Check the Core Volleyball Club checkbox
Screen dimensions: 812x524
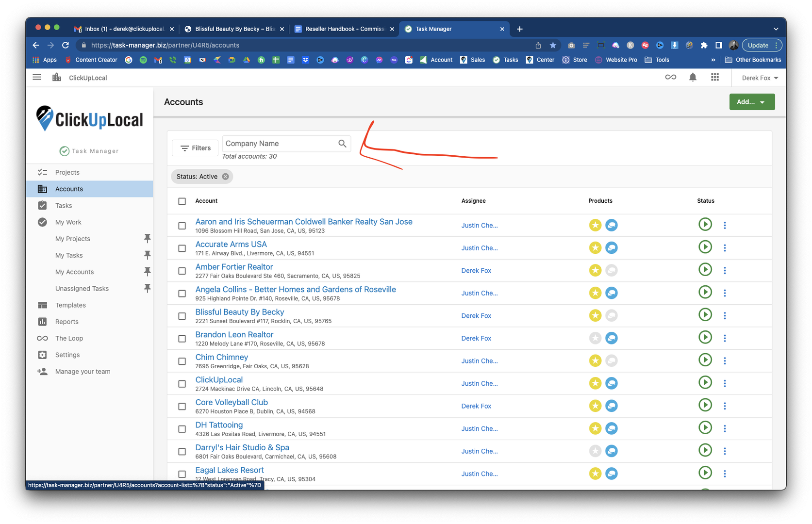point(182,406)
